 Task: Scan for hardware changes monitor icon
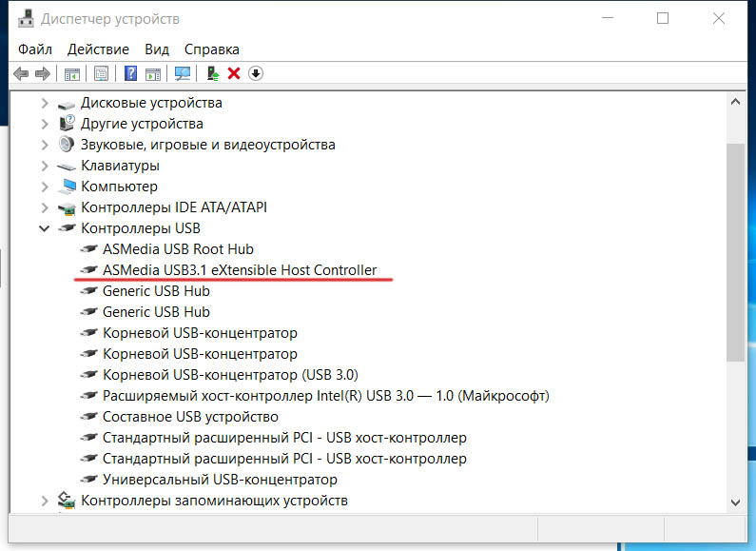point(183,73)
